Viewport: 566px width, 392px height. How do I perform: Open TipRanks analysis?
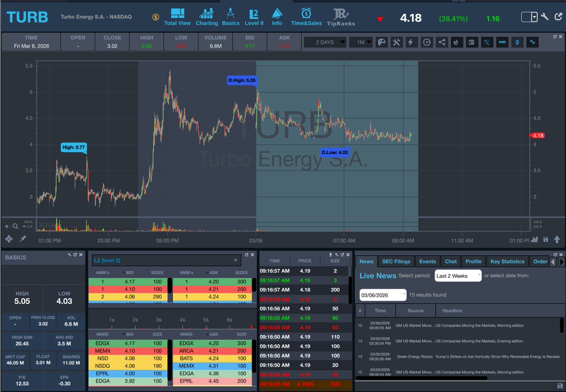341,17
